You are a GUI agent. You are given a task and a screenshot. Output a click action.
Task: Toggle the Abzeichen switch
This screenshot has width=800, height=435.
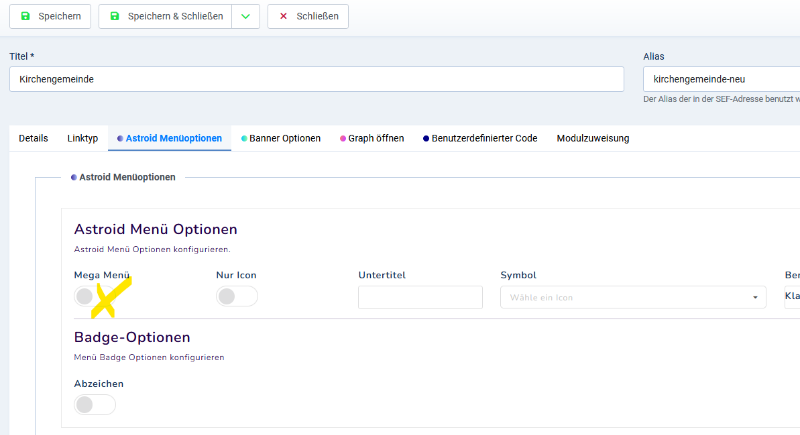click(x=94, y=405)
